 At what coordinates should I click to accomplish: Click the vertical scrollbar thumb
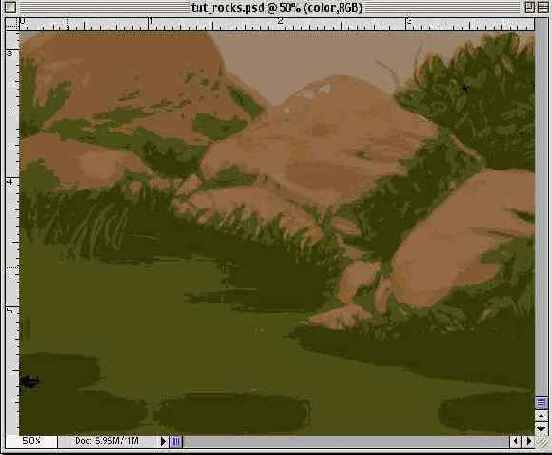[541, 402]
